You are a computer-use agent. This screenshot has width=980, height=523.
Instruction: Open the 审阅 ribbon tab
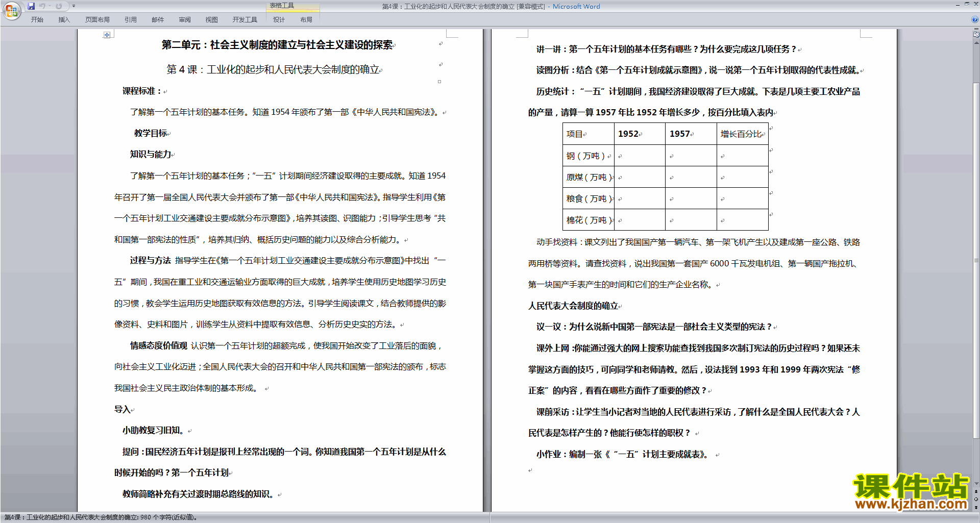[x=185, y=19]
